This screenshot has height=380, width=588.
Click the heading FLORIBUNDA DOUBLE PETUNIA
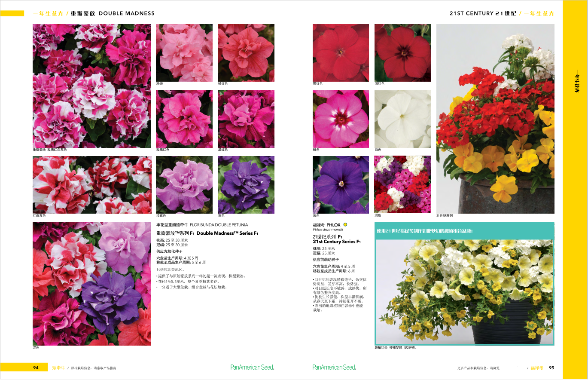[x=219, y=225]
